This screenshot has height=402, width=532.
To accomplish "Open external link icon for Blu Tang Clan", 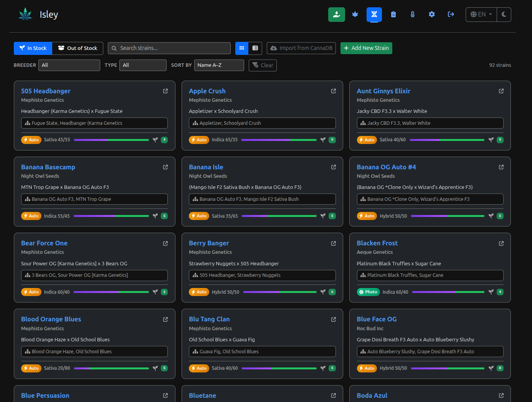I will point(334,319).
